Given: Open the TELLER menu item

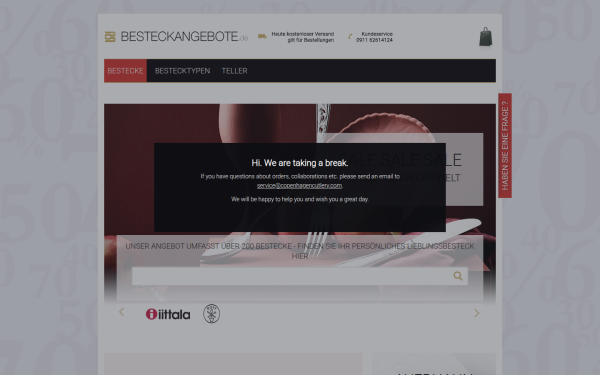Looking at the screenshot, I should (235, 71).
